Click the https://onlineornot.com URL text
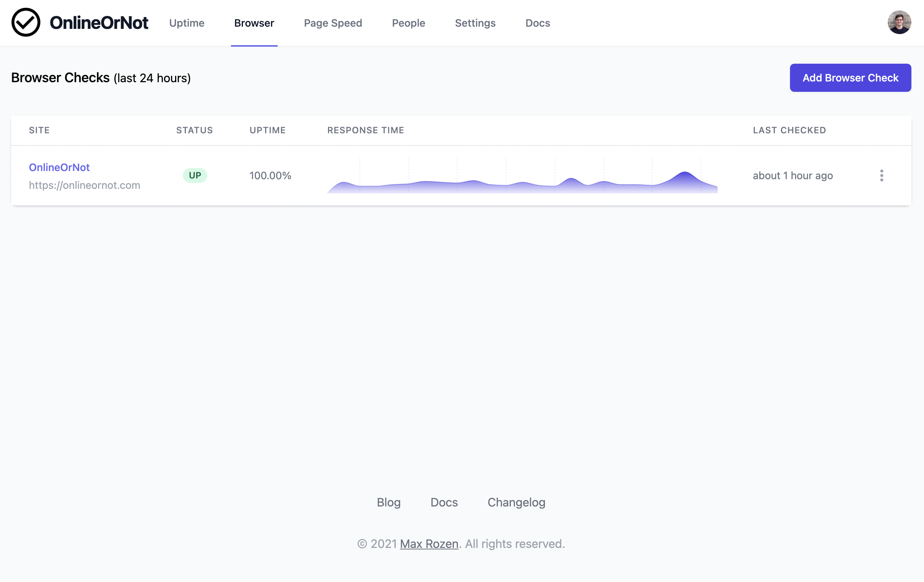 pos(84,185)
